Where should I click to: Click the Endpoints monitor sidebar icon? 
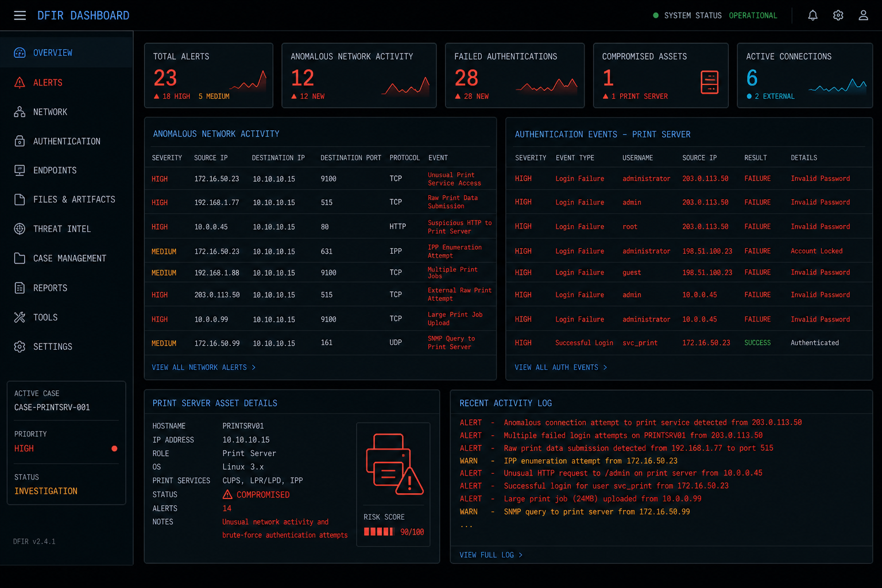pos(20,171)
